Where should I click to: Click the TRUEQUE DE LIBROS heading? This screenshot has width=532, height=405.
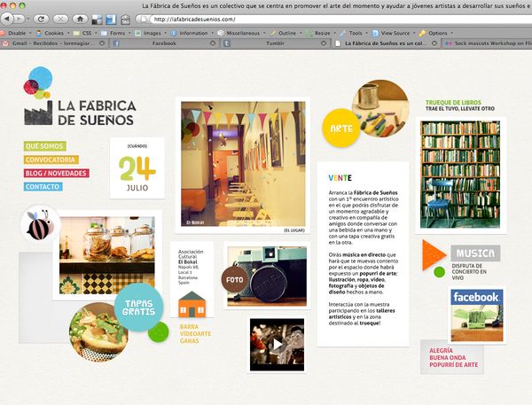click(x=453, y=102)
